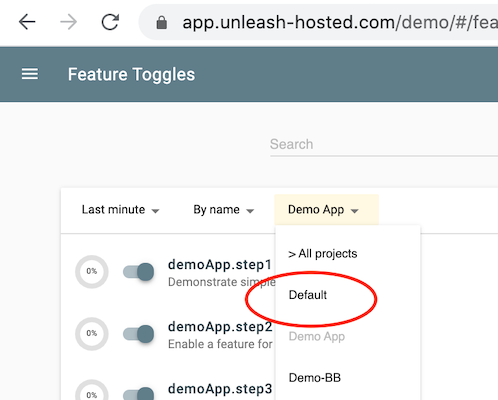This screenshot has width=498, height=400.
Task: Open the Last minute metrics dropdown
Action: tap(120, 210)
